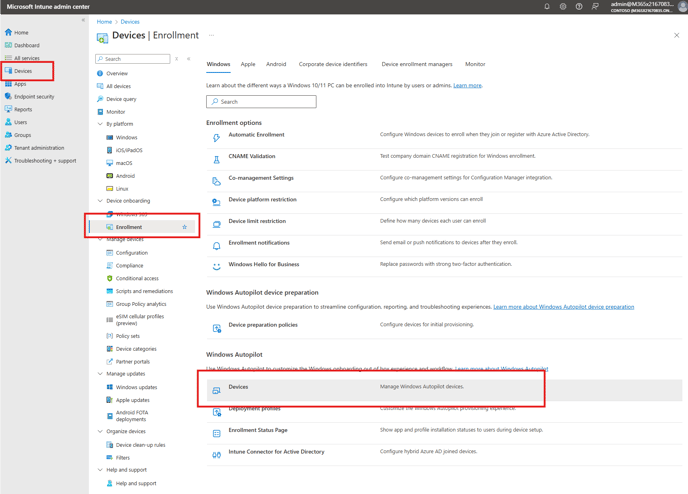Collapse the Device onboarding section
688x494 pixels.
(100, 200)
